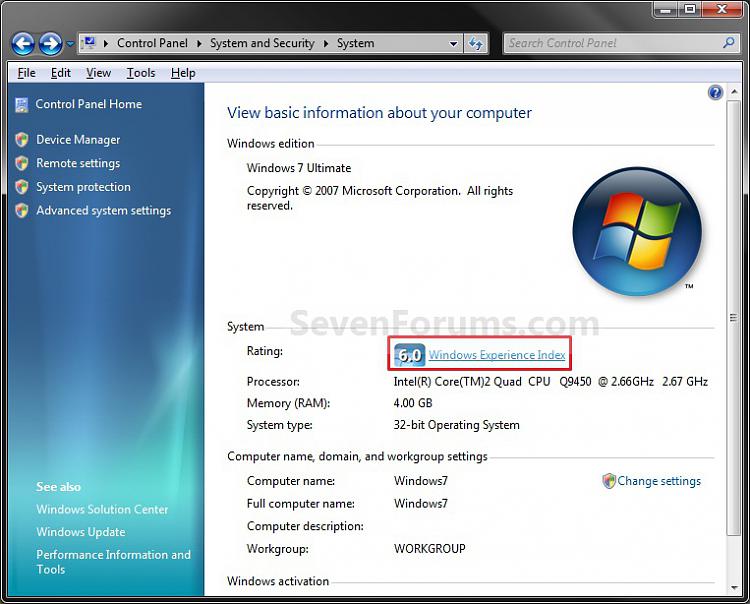Click Change settings for computer name
The image size is (750, 604).
659,481
